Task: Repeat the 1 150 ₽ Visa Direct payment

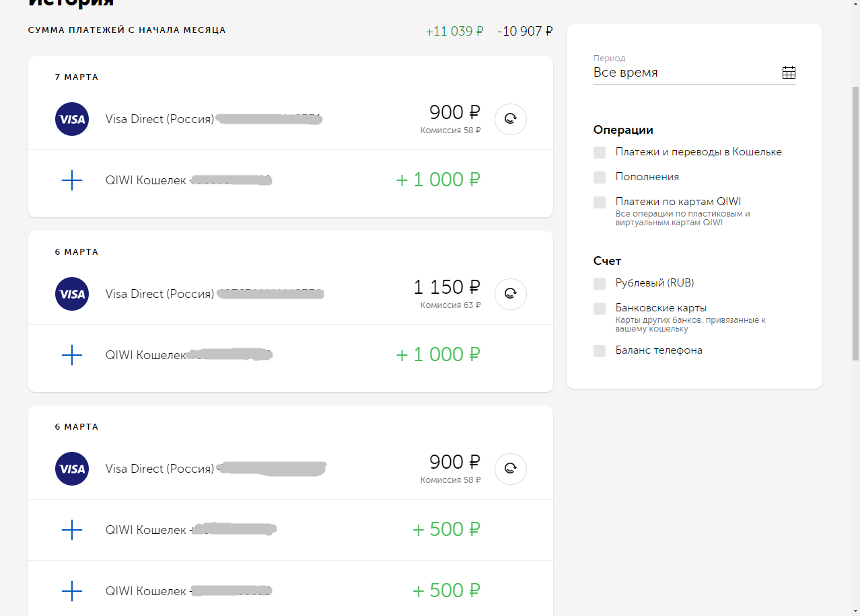Action: pos(511,295)
